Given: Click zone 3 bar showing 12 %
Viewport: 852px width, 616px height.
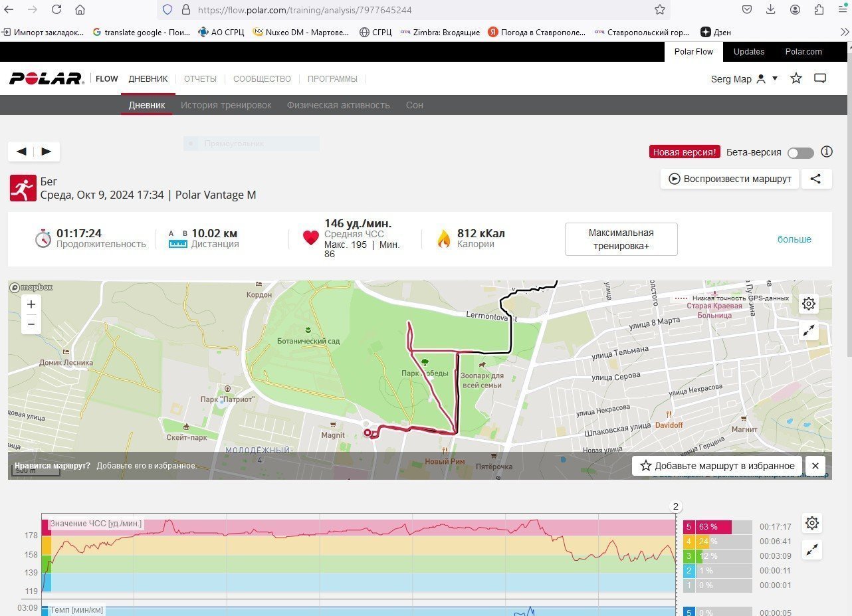Looking at the screenshot, I should click(x=718, y=556).
